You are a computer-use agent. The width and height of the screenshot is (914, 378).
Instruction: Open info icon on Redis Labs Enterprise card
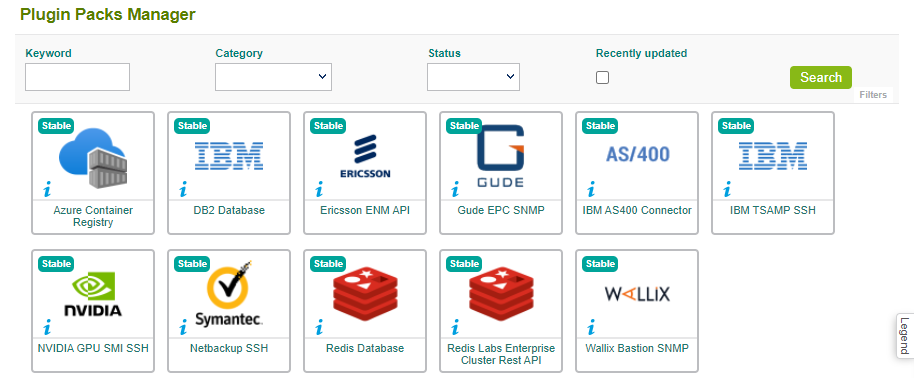456,327
